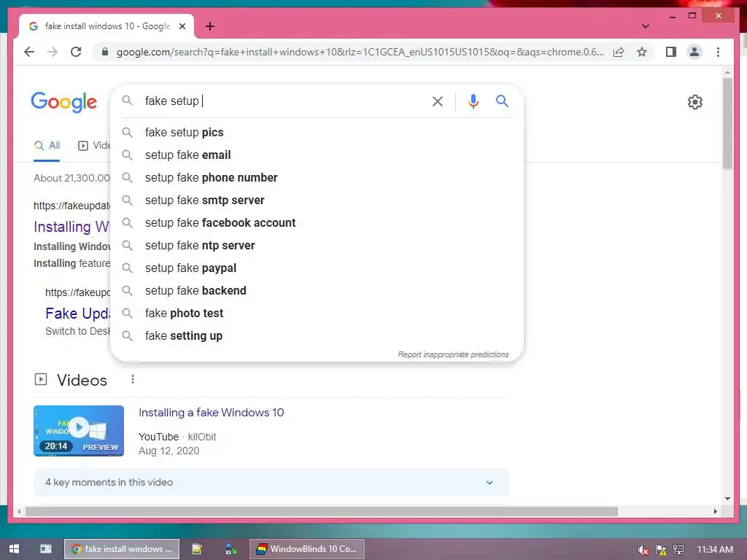Choose suggestion 'setup fake smtp server'
The height and width of the screenshot is (560, 747).
(x=317, y=200)
